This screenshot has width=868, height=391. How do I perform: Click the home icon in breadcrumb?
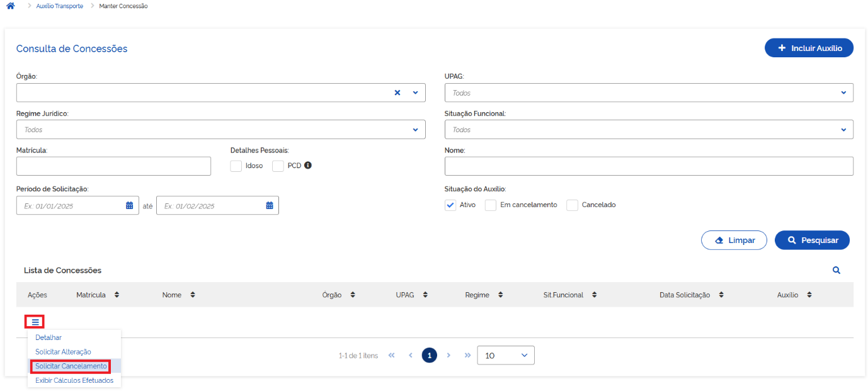10,6
